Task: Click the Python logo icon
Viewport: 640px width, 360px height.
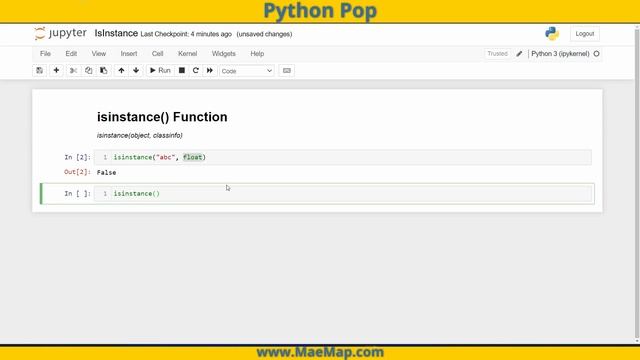Action: tap(552, 33)
